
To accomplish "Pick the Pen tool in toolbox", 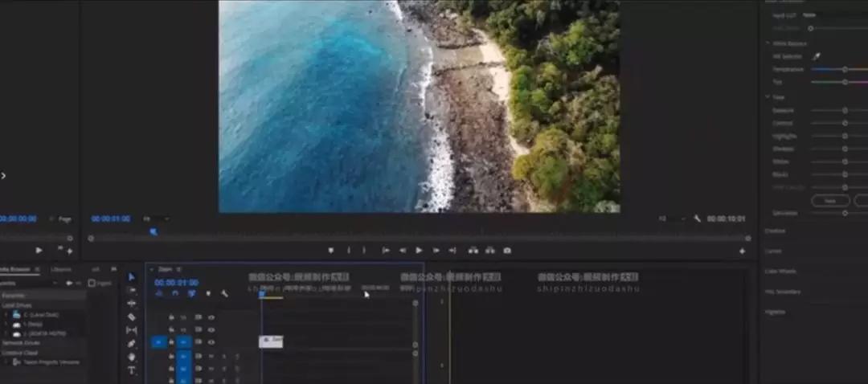I will [132, 344].
